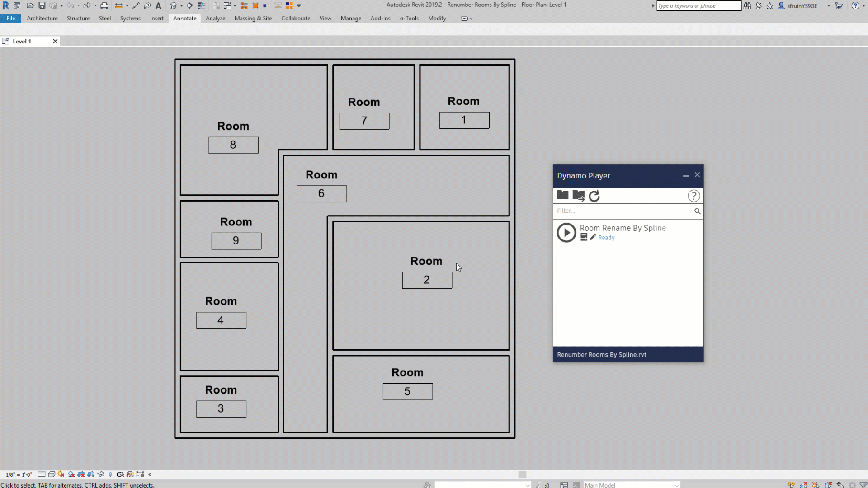
Task: Click the Help icon at top right
Action: point(855,6)
